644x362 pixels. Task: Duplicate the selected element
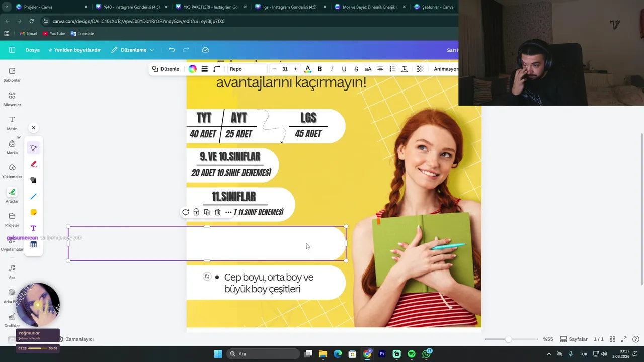click(x=207, y=212)
